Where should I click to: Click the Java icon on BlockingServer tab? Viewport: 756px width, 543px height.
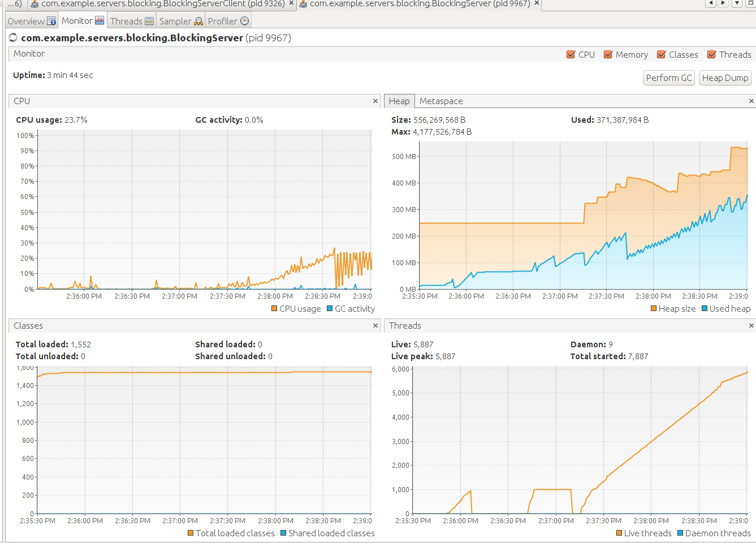pyautogui.click(x=303, y=4)
